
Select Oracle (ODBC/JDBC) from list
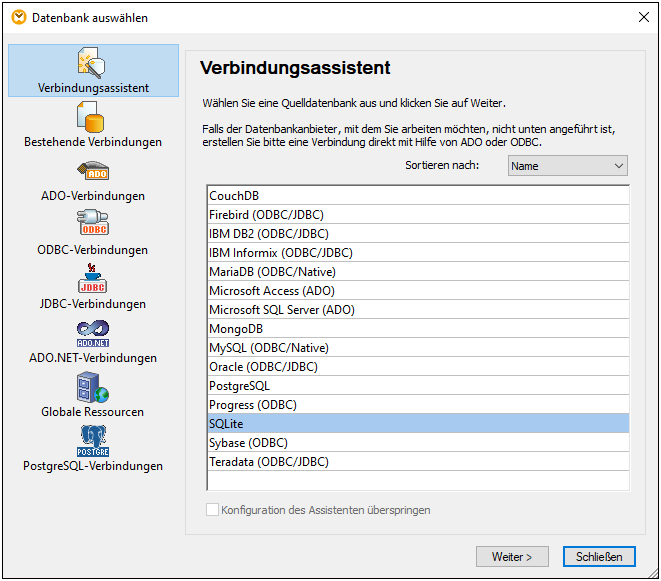click(263, 367)
